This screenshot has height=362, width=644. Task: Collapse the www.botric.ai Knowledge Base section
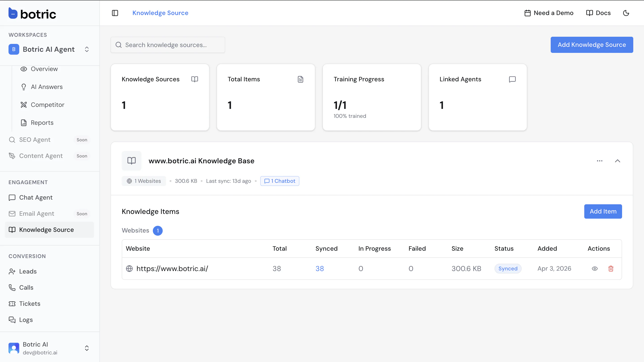click(x=618, y=161)
